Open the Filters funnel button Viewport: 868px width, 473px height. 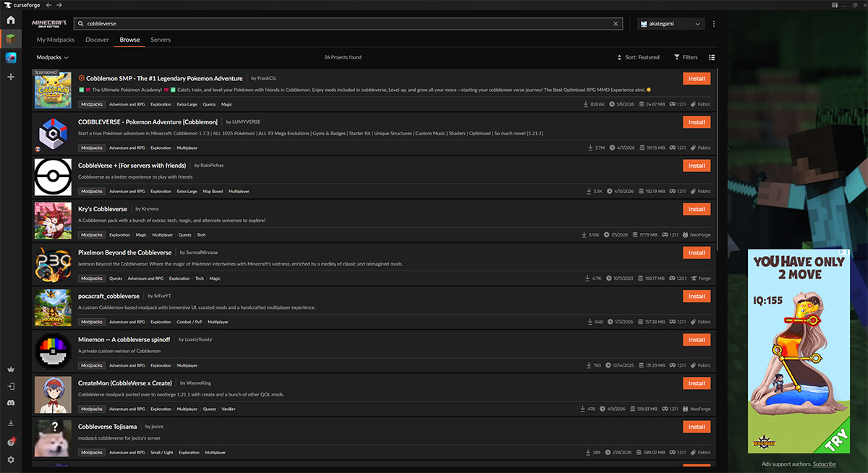click(686, 57)
